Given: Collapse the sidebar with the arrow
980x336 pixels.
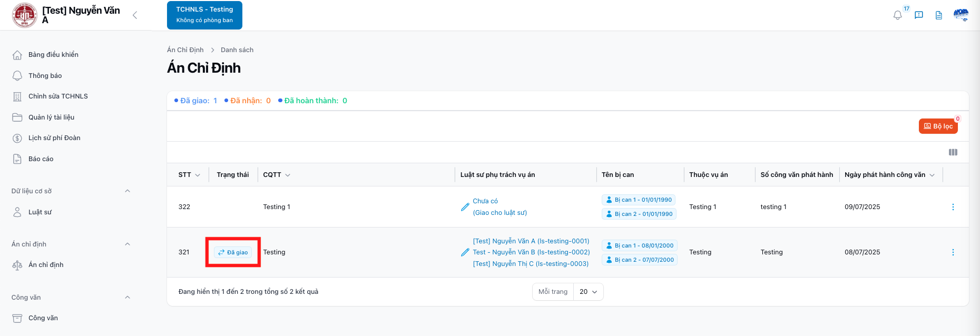Looking at the screenshot, I should pyautogui.click(x=135, y=15).
